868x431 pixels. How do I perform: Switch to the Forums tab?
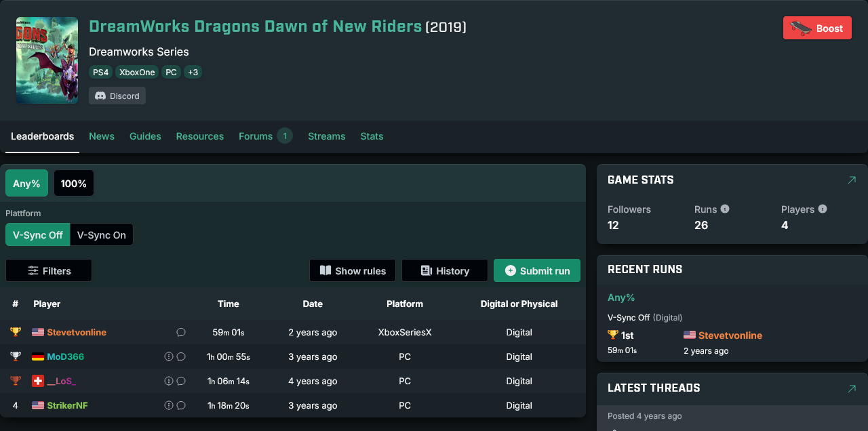256,136
